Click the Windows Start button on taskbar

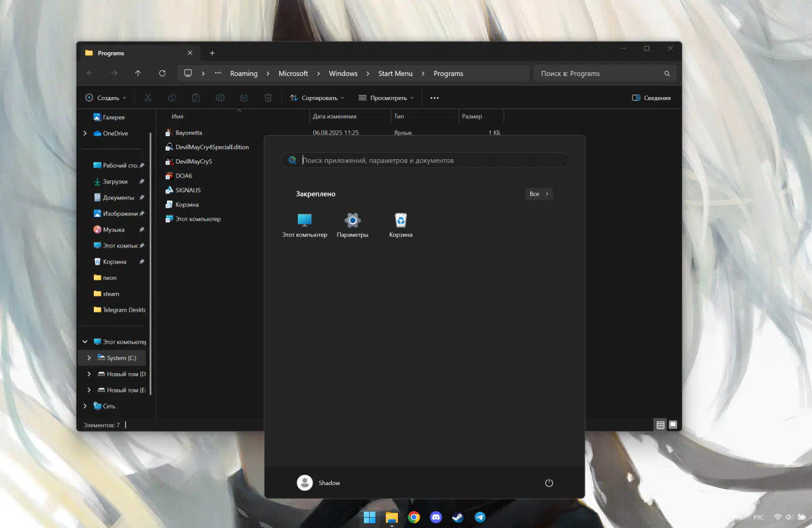pos(369,517)
